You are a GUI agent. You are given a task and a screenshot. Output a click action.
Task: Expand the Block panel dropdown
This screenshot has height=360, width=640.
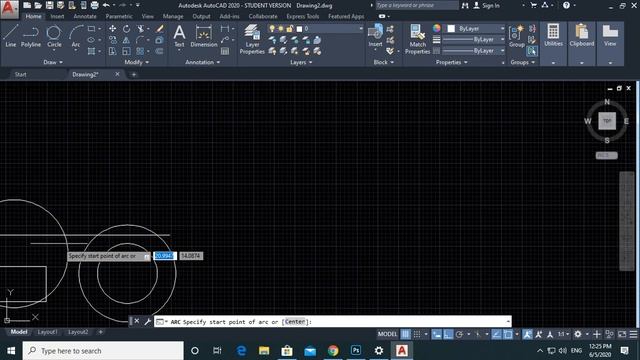[384, 62]
